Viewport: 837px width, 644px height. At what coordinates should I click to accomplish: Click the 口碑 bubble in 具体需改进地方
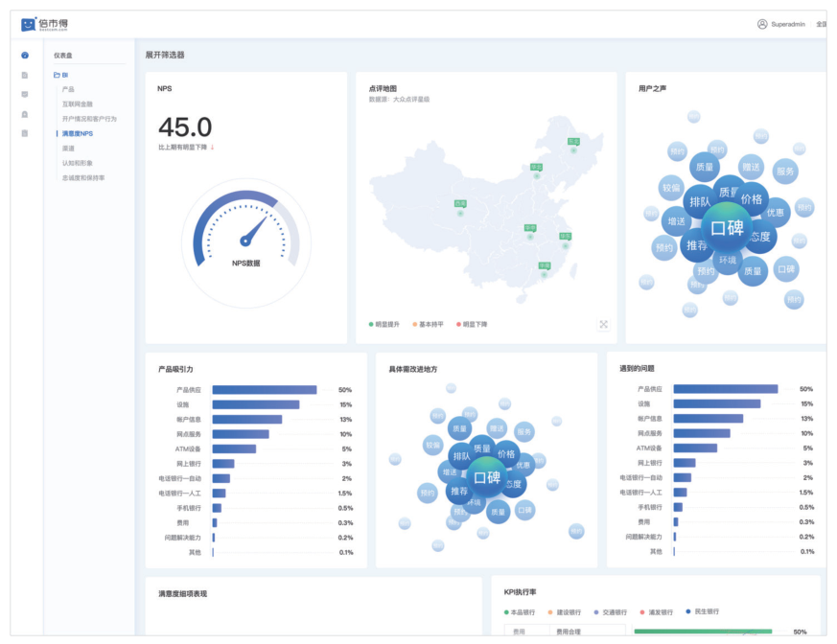[487, 477]
